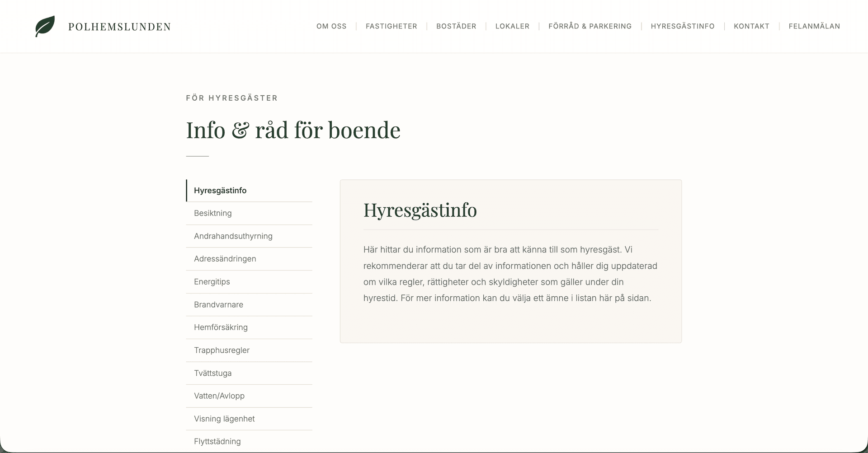This screenshot has width=868, height=453.
Task: Select Adressändringen in the sidebar list
Action: (249, 259)
